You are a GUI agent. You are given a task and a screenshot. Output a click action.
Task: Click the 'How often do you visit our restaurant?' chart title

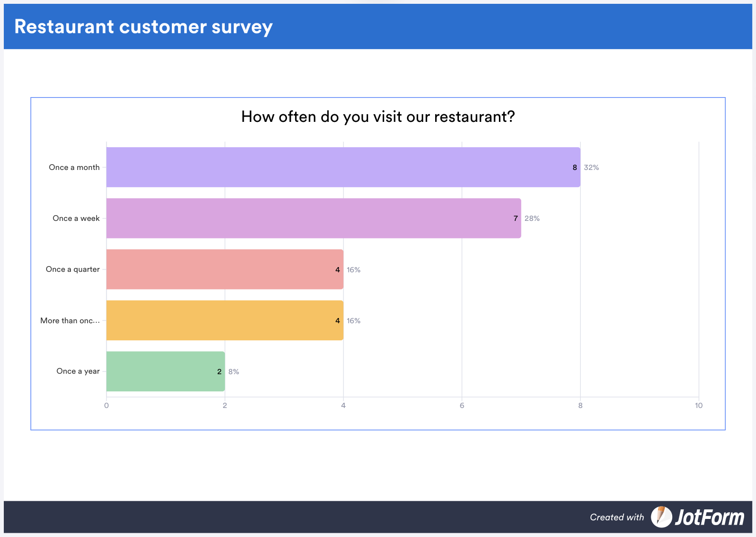[x=378, y=117]
